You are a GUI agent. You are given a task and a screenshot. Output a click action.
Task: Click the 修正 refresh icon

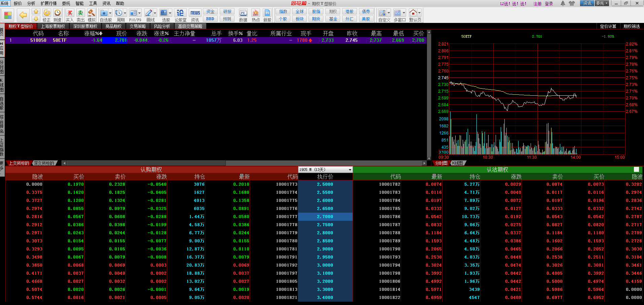(47, 13)
